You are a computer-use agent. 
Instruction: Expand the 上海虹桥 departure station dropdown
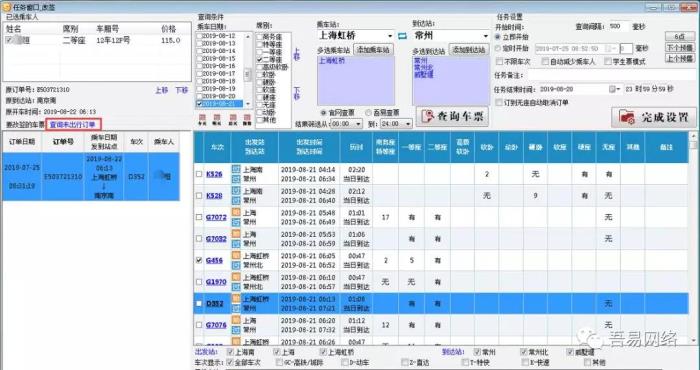(390, 36)
